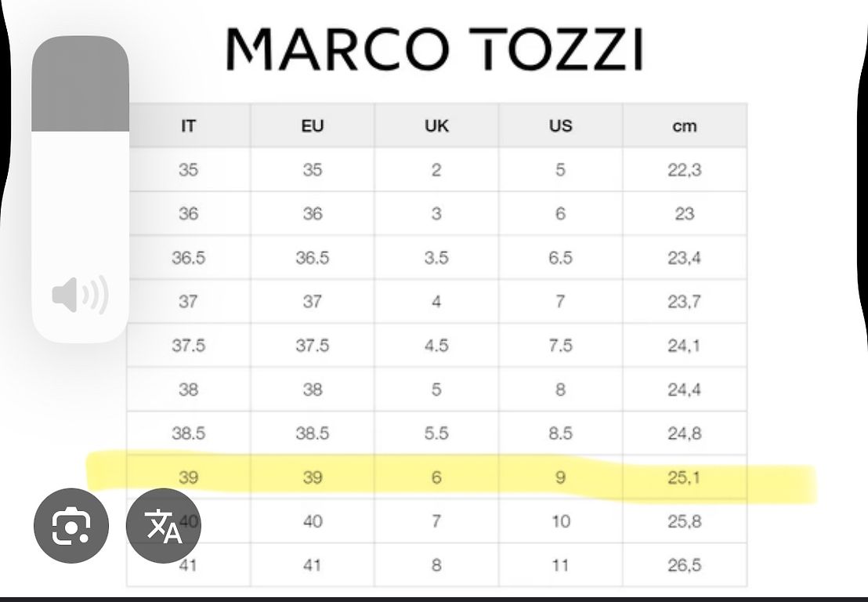Click the MARCO TOZZI logo heading
Screen dimensions: 868x602
pyautogui.click(x=434, y=49)
